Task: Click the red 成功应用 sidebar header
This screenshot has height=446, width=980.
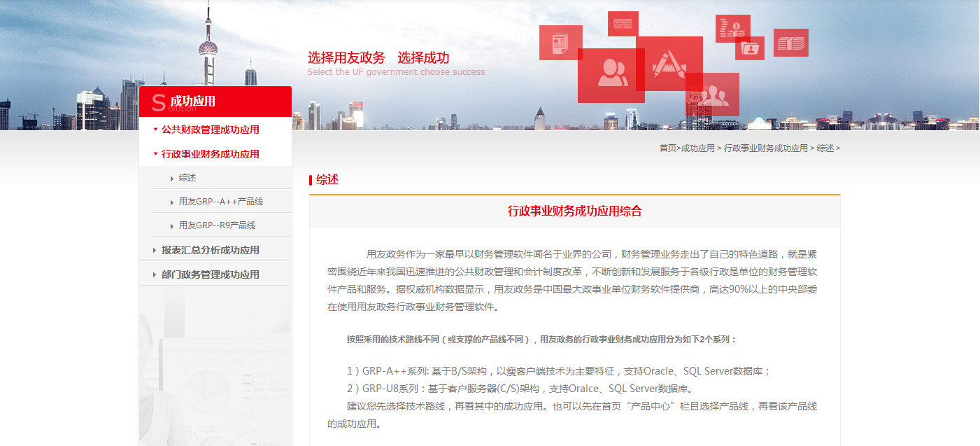Action: pyautogui.click(x=215, y=102)
